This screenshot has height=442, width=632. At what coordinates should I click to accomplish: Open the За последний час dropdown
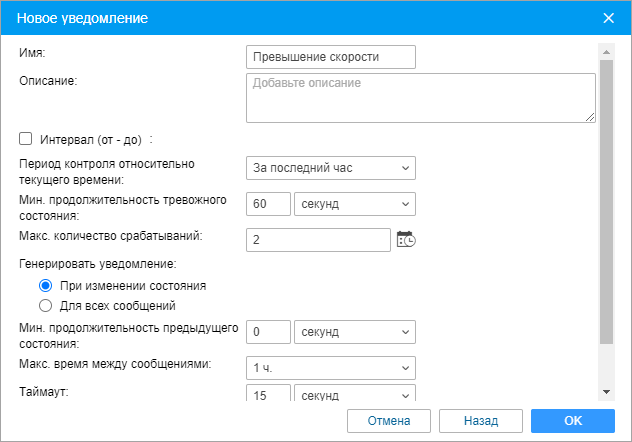tap(330, 168)
